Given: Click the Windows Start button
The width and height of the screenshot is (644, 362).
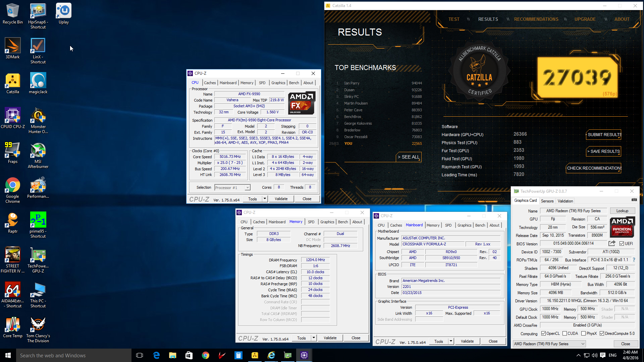Looking at the screenshot, I should (x=8, y=355).
